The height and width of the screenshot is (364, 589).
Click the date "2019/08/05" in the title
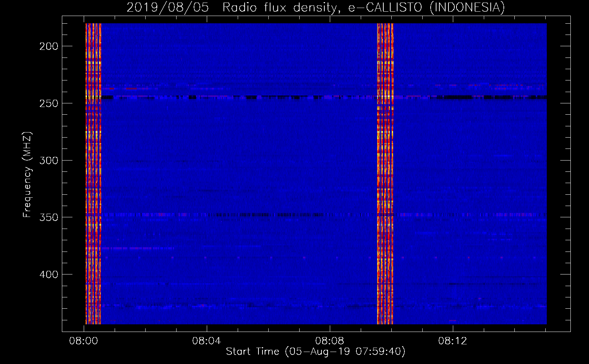click(x=167, y=7)
